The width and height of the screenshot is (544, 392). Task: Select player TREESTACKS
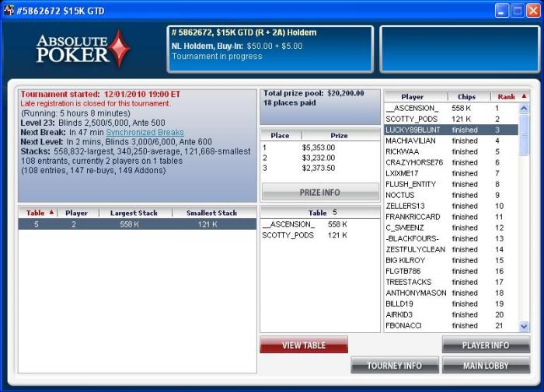pos(451,282)
